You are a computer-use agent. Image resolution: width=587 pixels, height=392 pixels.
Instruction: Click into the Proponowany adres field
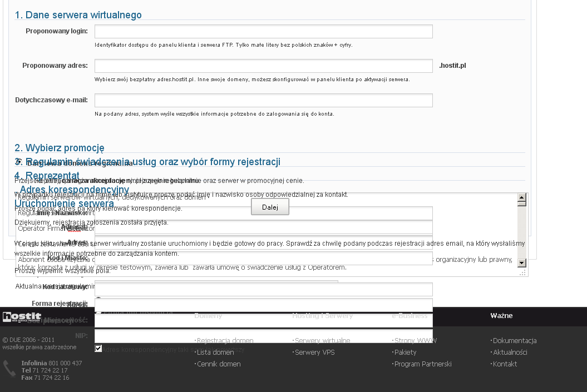[263, 66]
